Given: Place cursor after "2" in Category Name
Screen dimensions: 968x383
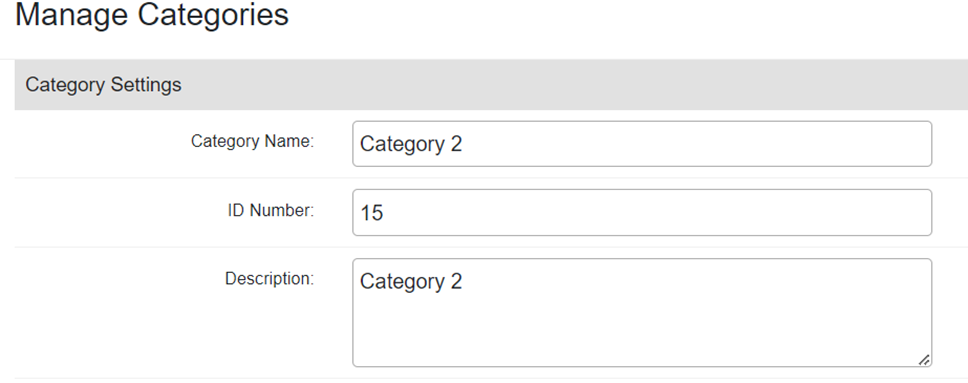Looking at the screenshot, I should [464, 145].
